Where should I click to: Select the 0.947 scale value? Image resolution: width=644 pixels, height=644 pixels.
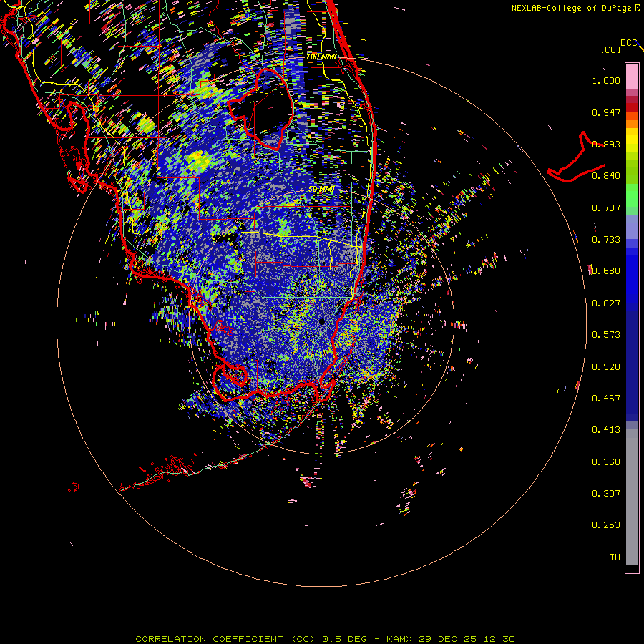606,112
